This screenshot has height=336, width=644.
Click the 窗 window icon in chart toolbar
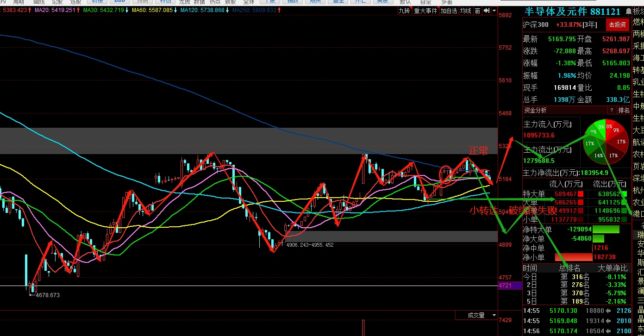point(477,11)
